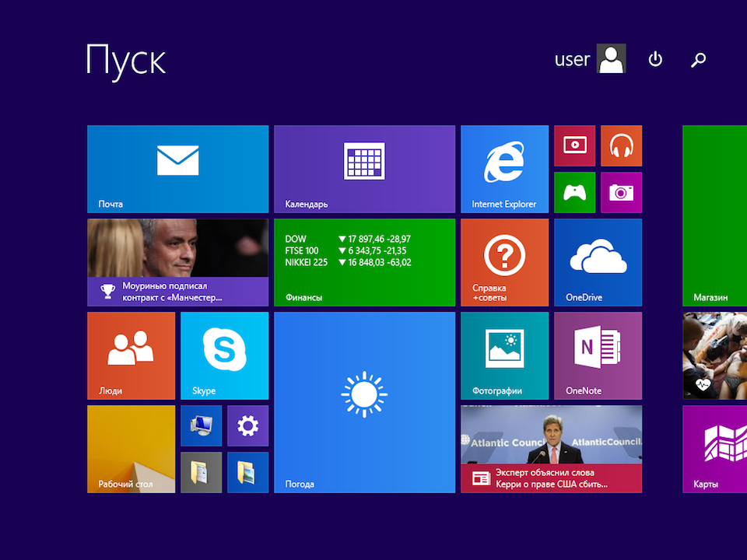747x560 pixels.
Task: Launch the Internet Explorer tile
Action: point(504,169)
